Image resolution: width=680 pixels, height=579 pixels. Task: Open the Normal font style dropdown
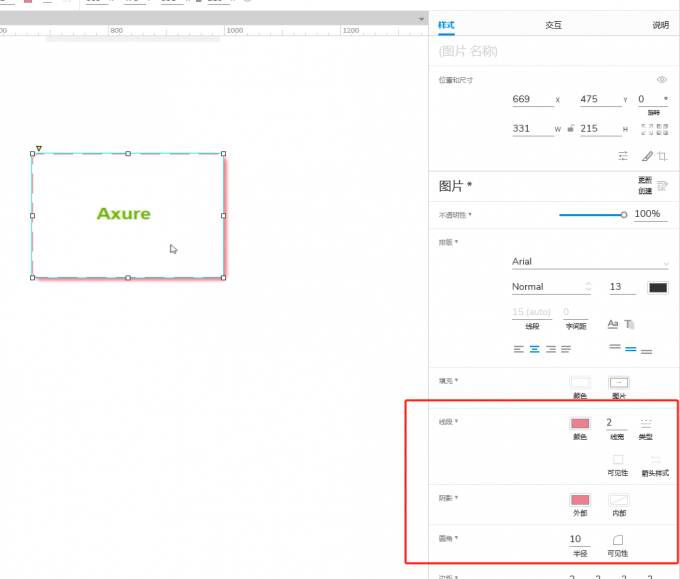coord(551,287)
